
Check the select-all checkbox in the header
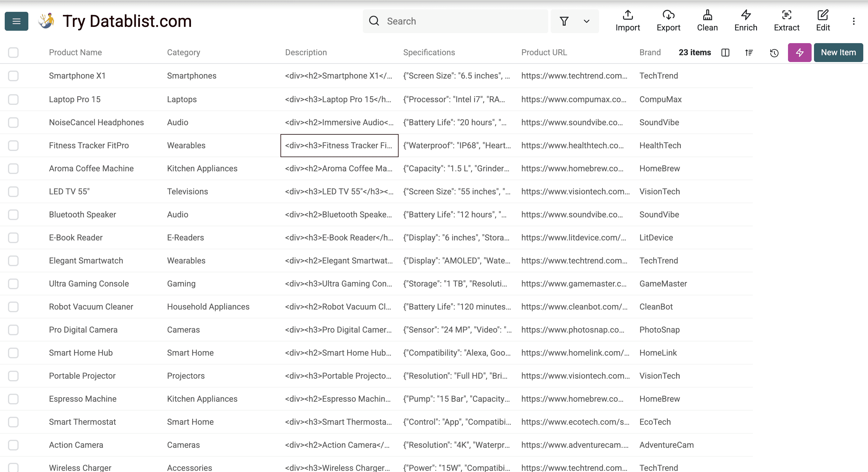coord(13,53)
